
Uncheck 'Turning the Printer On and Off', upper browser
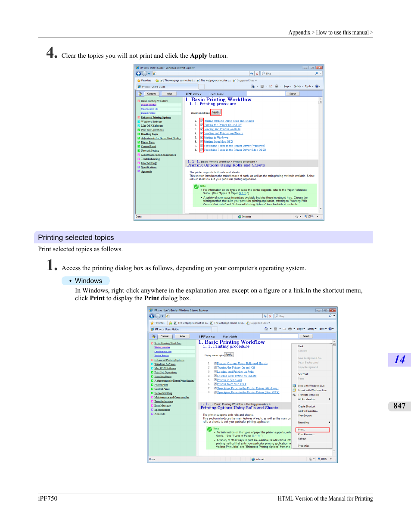202,125
